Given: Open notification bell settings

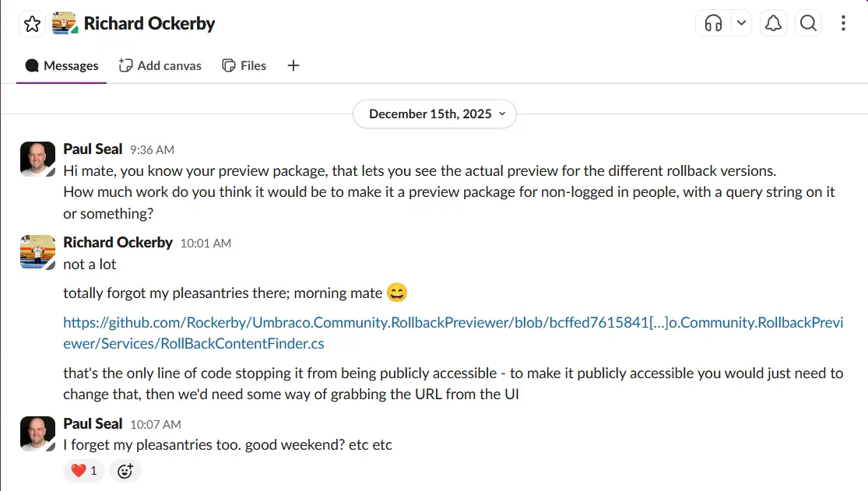Looking at the screenshot, I should coord(773,24).
